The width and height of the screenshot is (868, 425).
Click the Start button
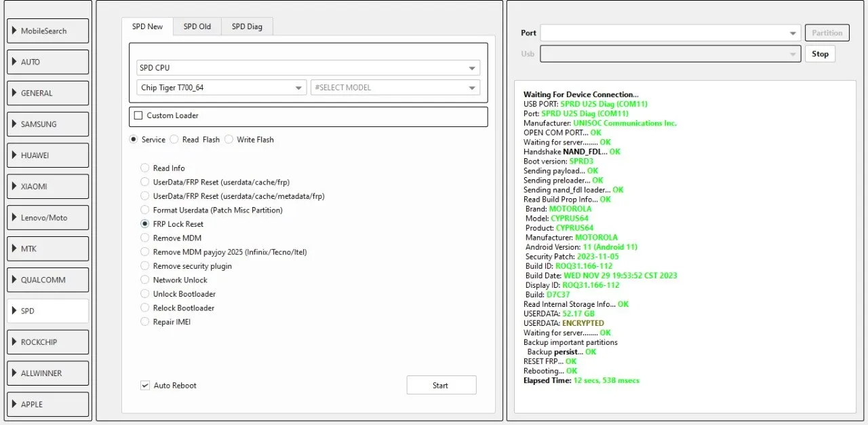(x=441, y=385)
